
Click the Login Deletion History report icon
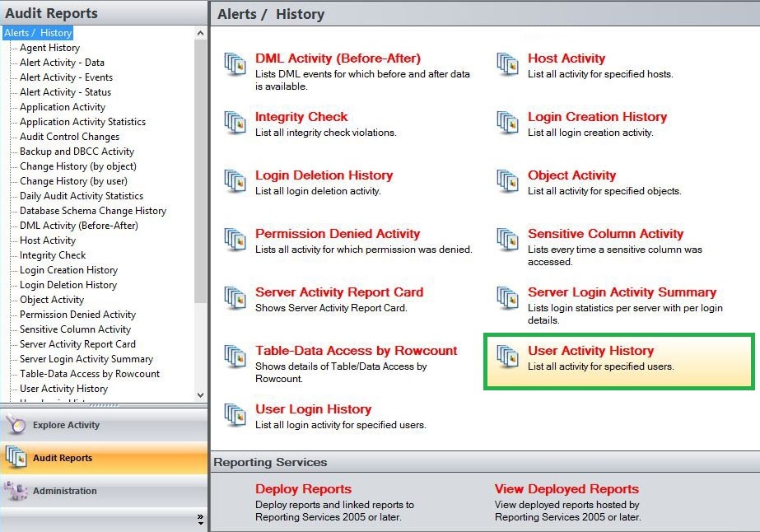coord(235,180)
